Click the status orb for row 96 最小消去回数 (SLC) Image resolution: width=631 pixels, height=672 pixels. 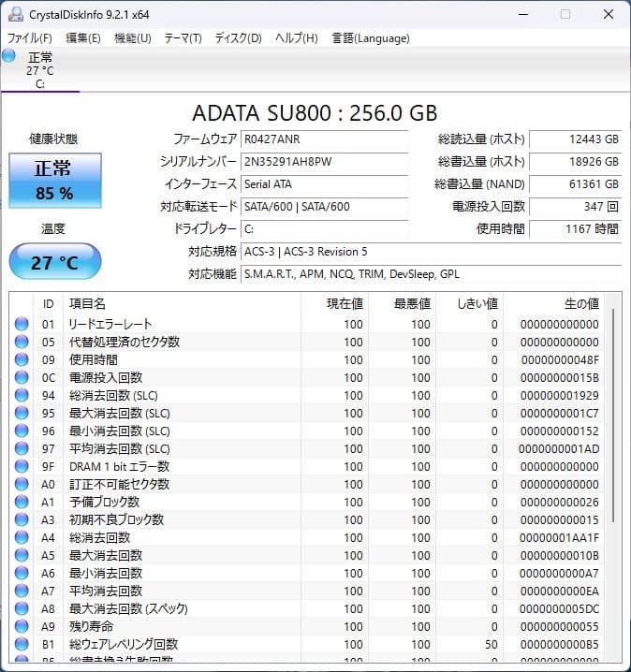click(x=22, y=431)
